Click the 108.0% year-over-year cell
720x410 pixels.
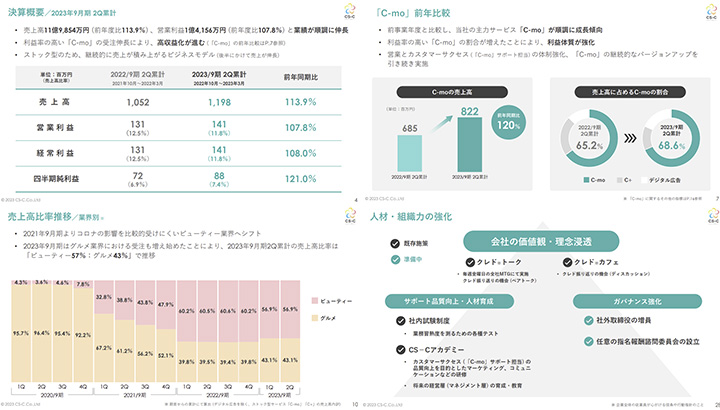pos(300,153)
